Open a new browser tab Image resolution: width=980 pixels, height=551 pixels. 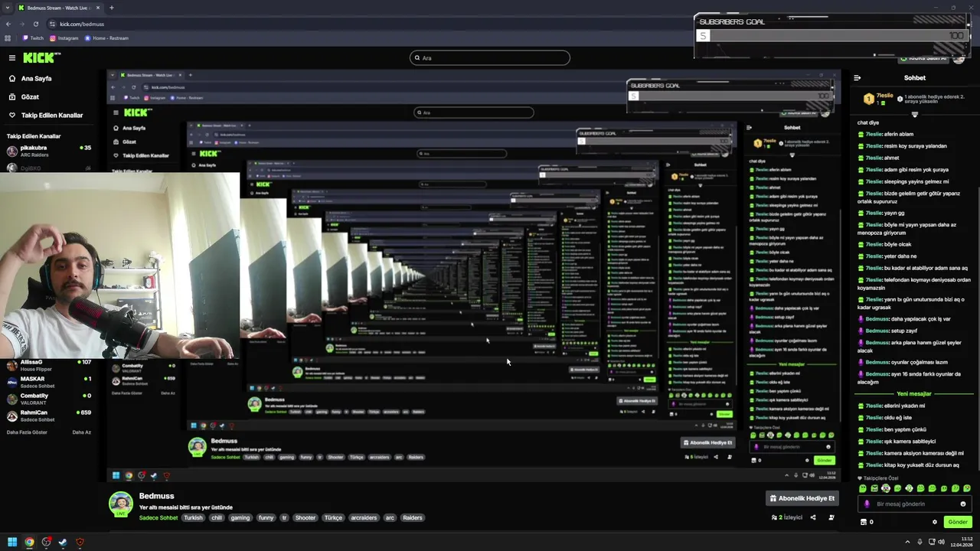112,8
